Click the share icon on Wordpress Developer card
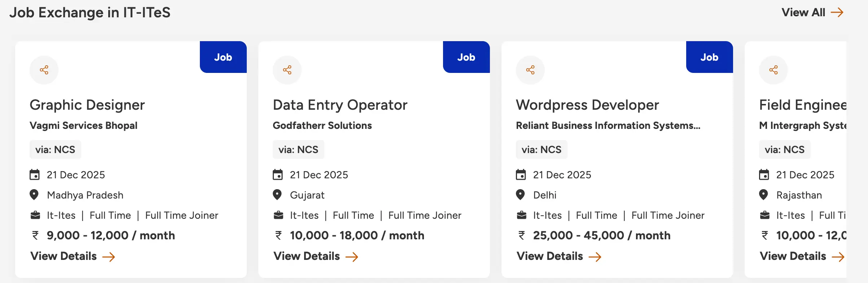868x283 pixels. coord(530,70)
